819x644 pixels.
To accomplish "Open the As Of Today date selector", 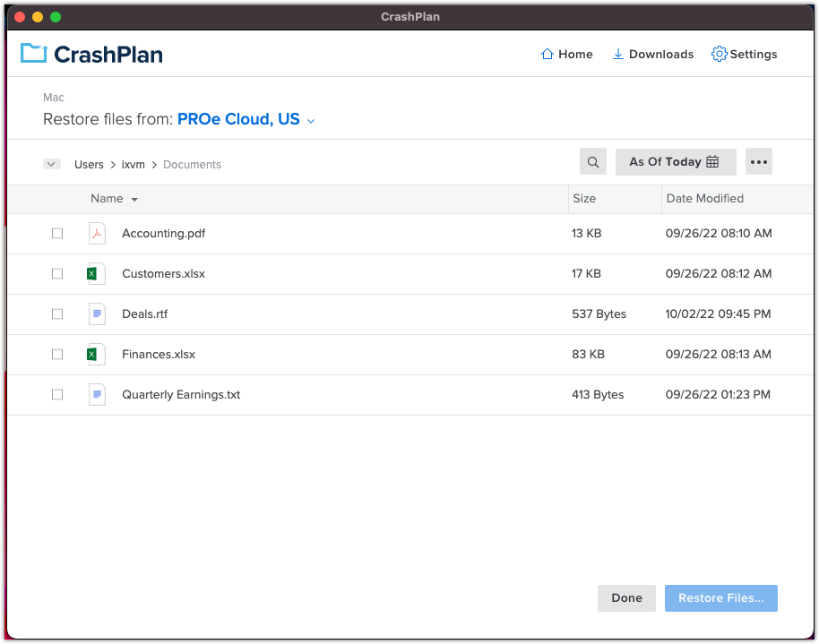I will (676, 162).
